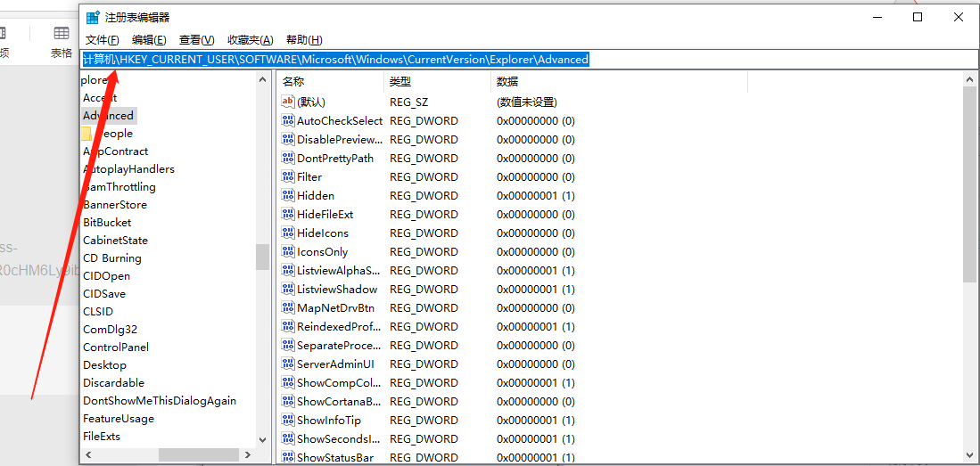Click the ListviewAlphaS... DWORD icon
The width and height of the screenshot is (980, 466).
287,270
